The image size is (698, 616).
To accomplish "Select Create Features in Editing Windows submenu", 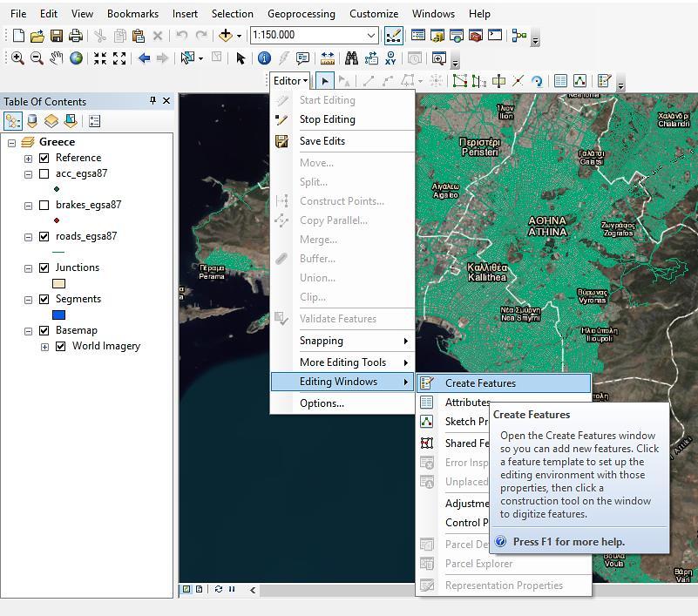I will click(504, 383).
